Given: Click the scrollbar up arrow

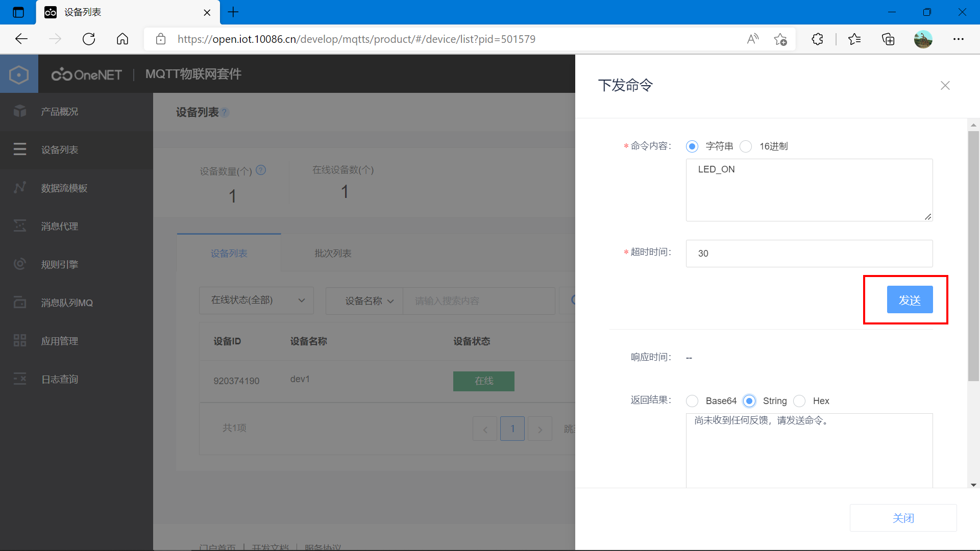Looking at the screenshot, I should 973,125.
